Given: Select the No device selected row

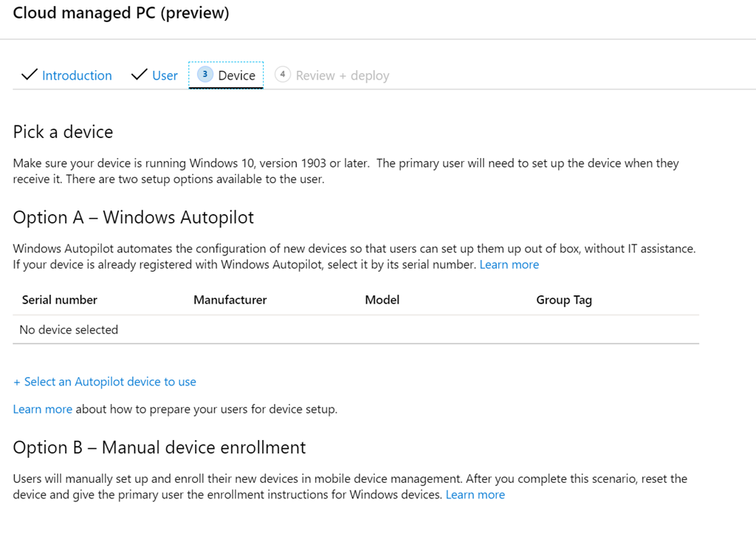Looking at the screenshot, I should point(69,329).
